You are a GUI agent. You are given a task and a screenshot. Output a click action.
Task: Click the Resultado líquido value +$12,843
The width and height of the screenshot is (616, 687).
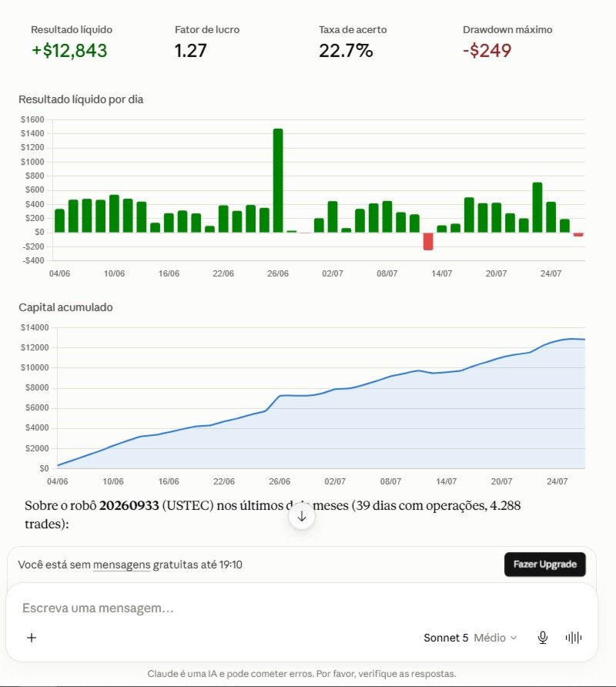pyautogui.click(x=69, y=51)
